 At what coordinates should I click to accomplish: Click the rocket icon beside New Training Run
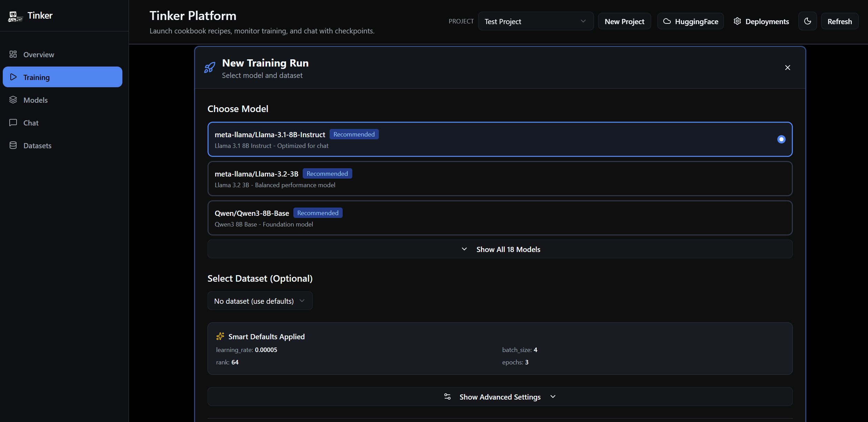pos(210,68)
